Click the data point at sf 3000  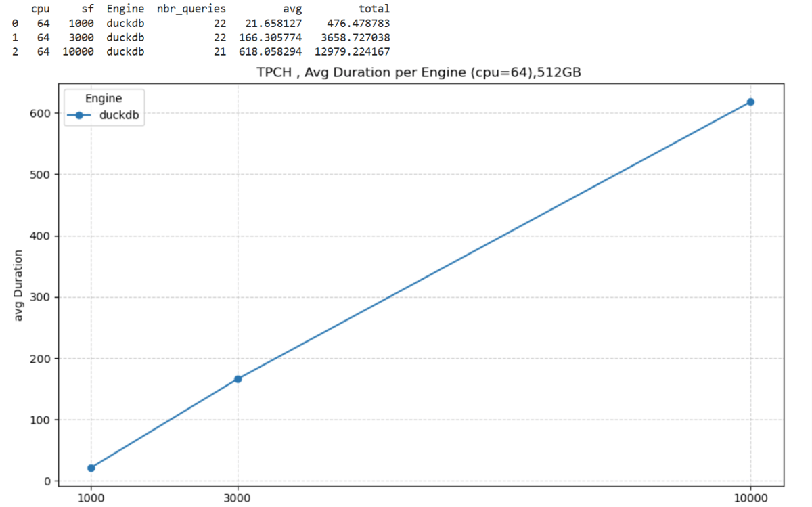[x=238, y=379]
